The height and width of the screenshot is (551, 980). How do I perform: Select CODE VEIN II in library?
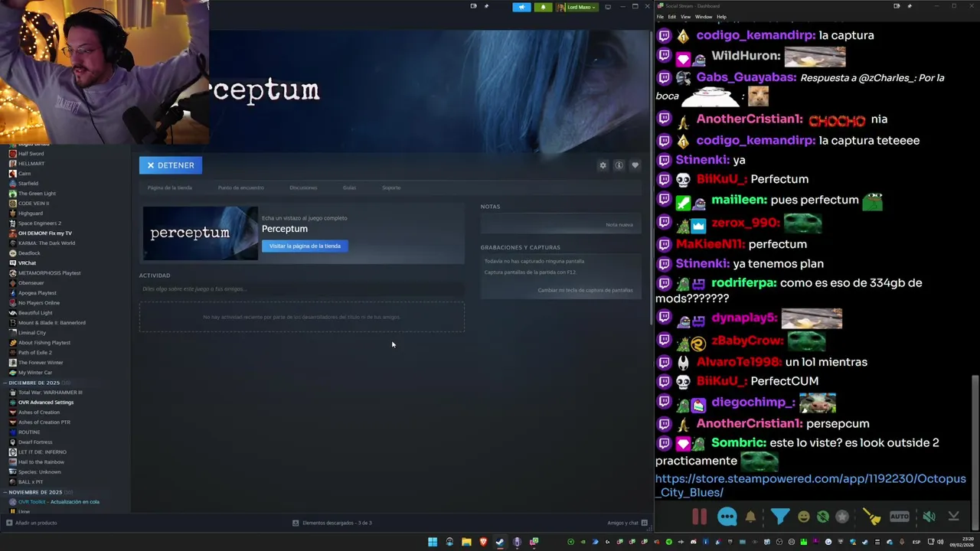[x=34, y=204]
